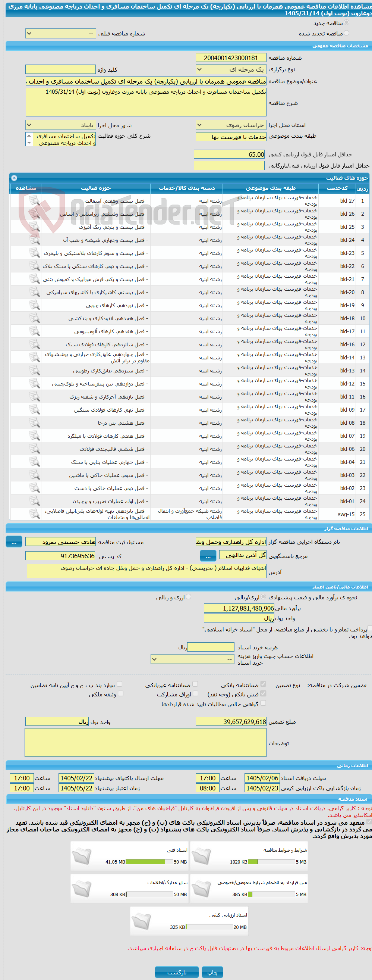This screenshot has width=372, height=980.
Task: Toggle ضمانتنامه غیربانکی checkbox
Action: pos(195,684)
